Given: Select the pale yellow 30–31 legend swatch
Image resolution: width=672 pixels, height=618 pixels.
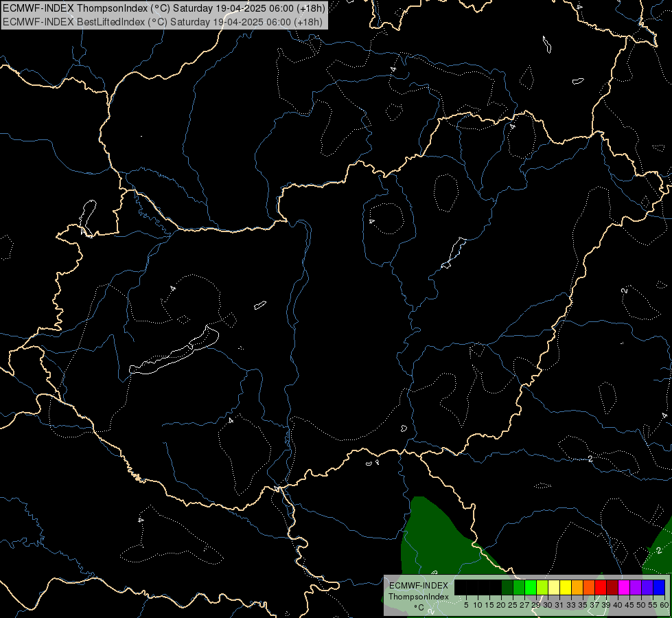Looking at the screenshot, I should click(554, 587).
